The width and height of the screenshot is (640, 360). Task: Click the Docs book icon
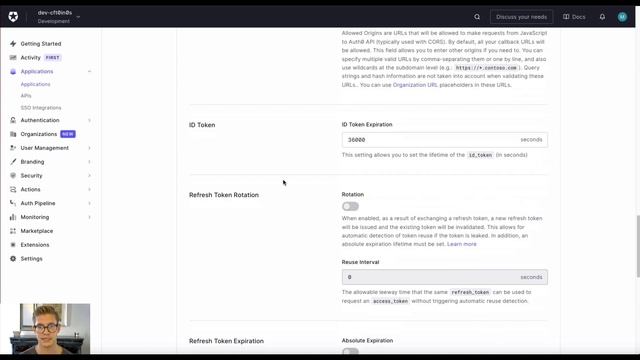pos(566,17)
